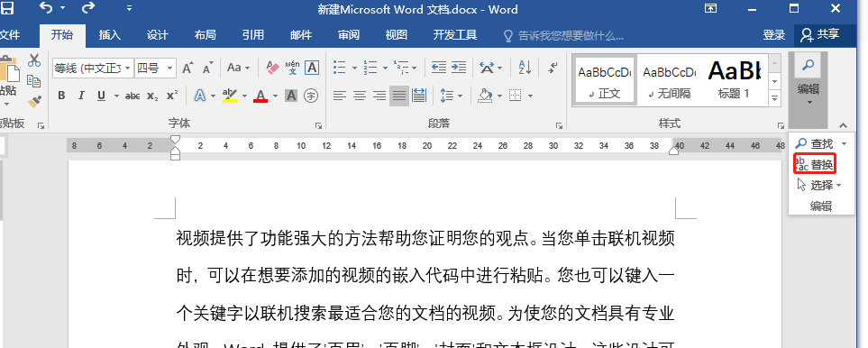Open the Change Case Aa dropdown

[239, 68]
